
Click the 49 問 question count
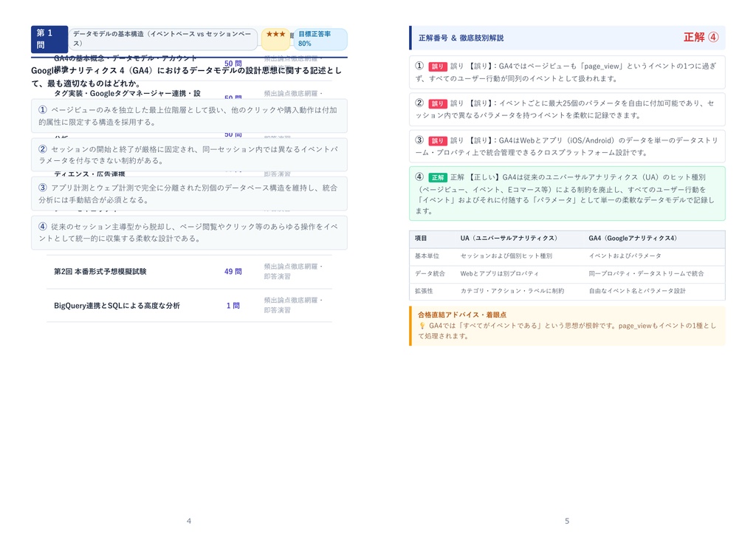point(233,272)
